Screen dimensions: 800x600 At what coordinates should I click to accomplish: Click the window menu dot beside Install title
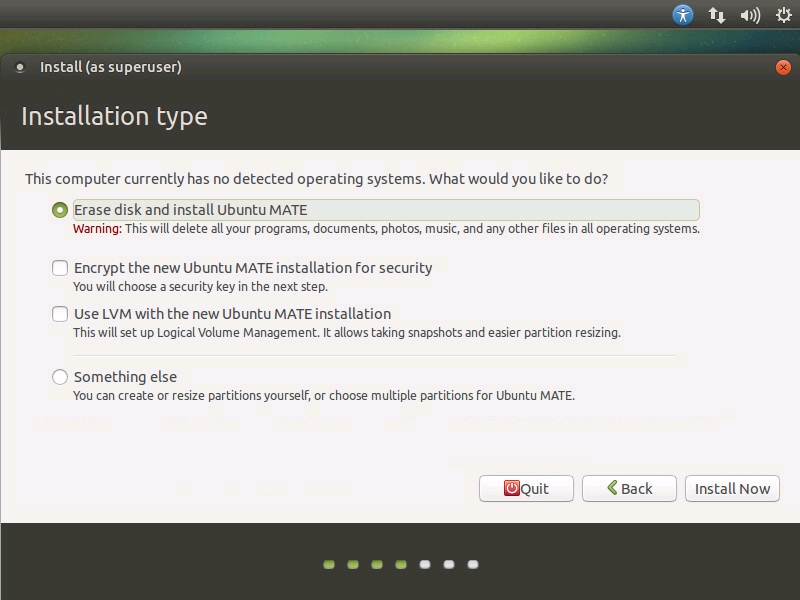20,67
